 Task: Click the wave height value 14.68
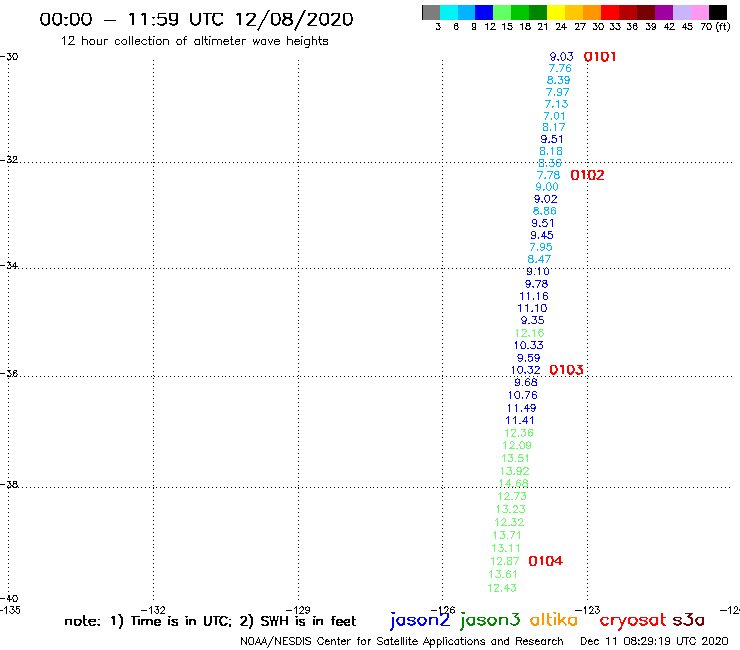(513, 483)
